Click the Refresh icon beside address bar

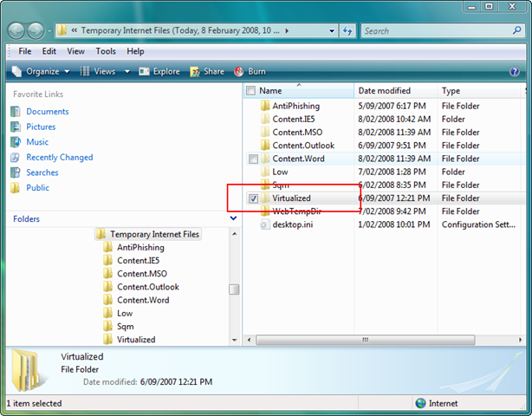tap(347, 31)
